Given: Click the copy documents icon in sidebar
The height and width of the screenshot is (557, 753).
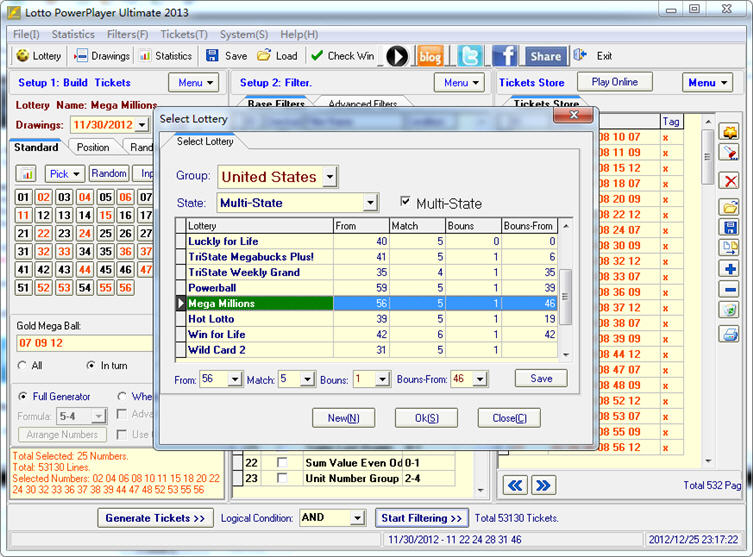Looking at the screenshot, I should click(x=730, y=248).
